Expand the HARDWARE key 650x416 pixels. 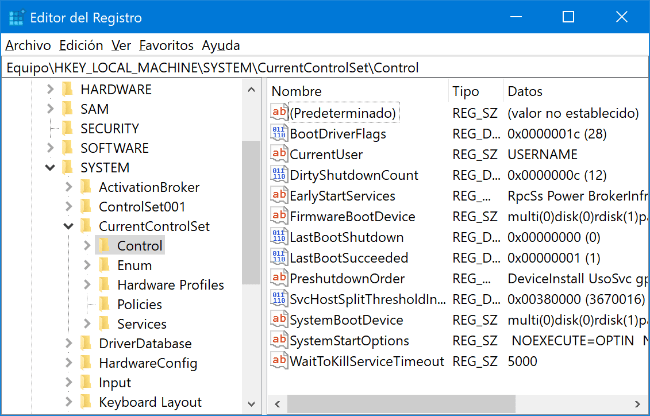click(50, 89)
